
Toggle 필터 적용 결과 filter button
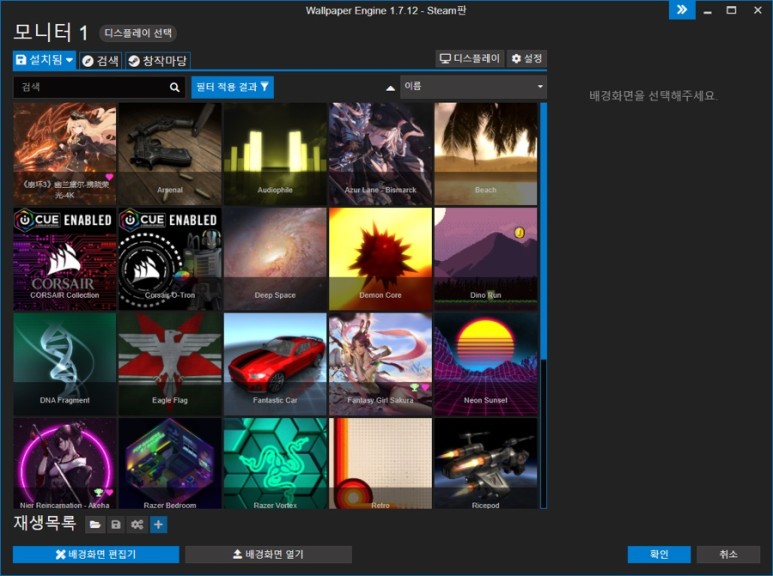(x=232, y=87)
